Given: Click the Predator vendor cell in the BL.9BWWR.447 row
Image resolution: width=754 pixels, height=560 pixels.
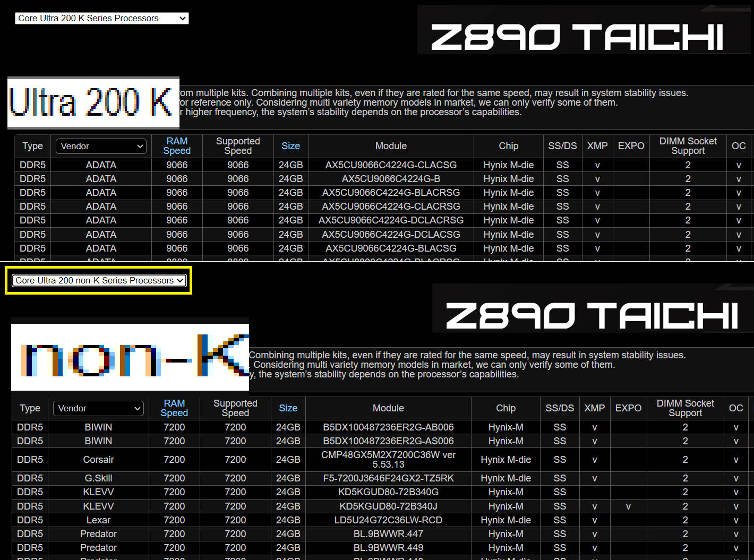Looking at the screenshot, I should [98, 534].
